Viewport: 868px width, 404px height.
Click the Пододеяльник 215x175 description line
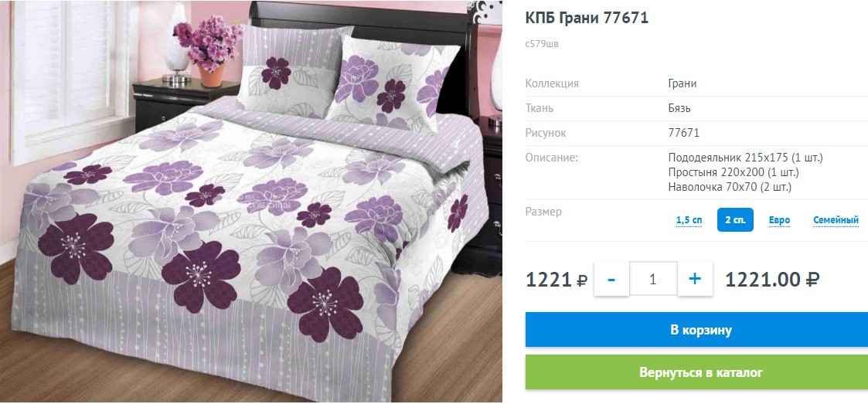[745, 158]
